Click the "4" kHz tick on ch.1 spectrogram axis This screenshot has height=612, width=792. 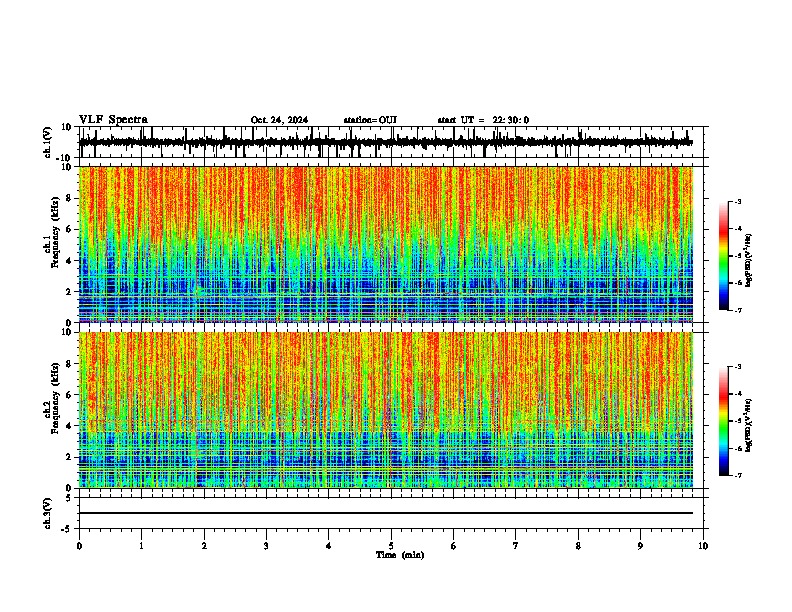point(69,261)
